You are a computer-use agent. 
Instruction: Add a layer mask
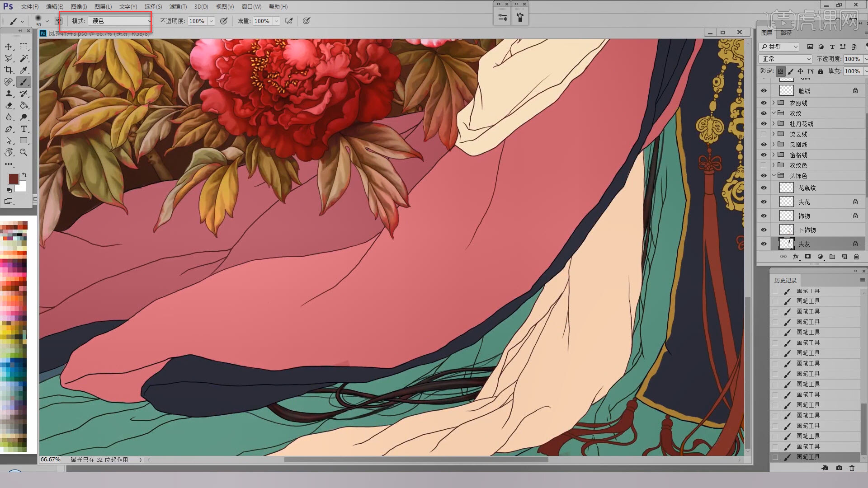pyautogui.click(x=808, y=257)
